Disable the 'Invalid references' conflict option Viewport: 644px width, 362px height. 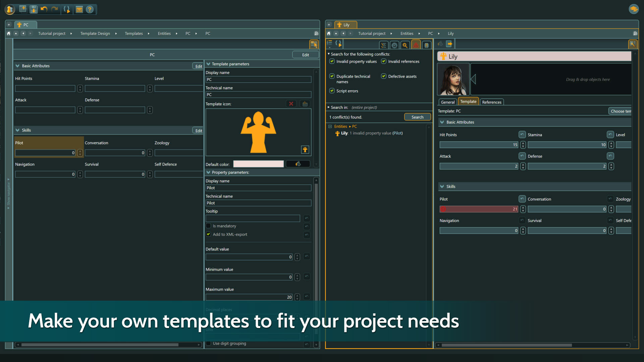pos(383,61)
